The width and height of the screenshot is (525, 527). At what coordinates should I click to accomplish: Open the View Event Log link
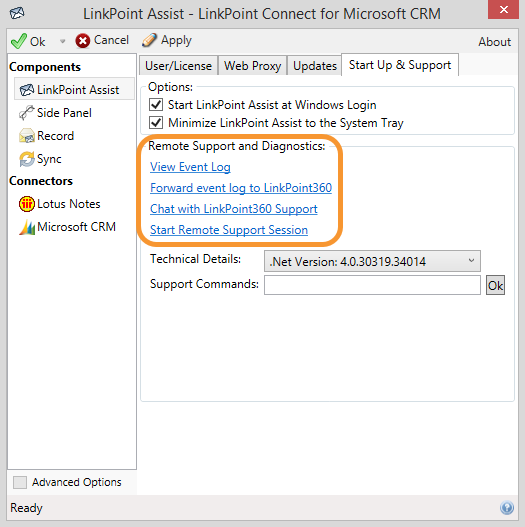tap(190, 167)
